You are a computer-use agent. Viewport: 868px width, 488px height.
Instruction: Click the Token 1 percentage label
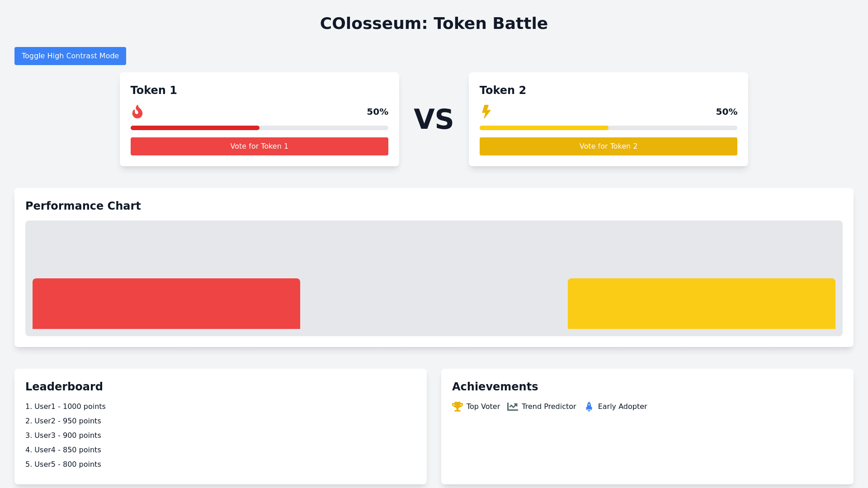377,112
